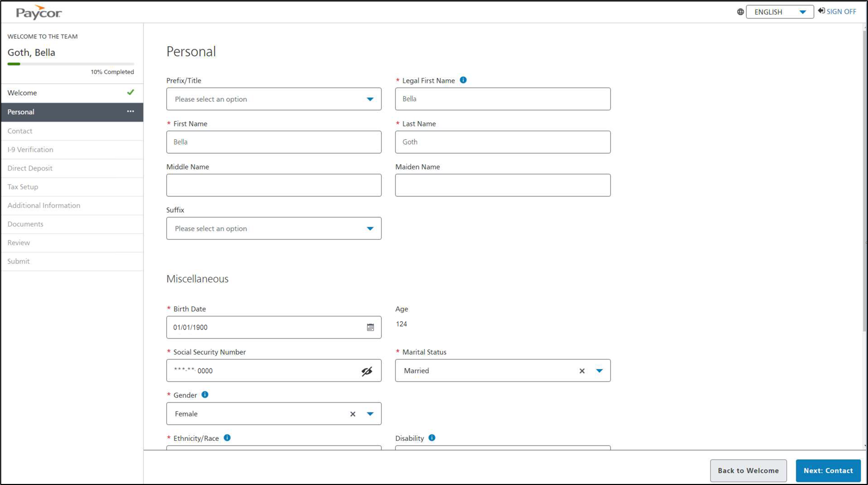Image resolution: width=868 pixels, height=485 pixels.
Task: Clear the Female gender selection
Action: pyautogui.click(x=353, y=414)
